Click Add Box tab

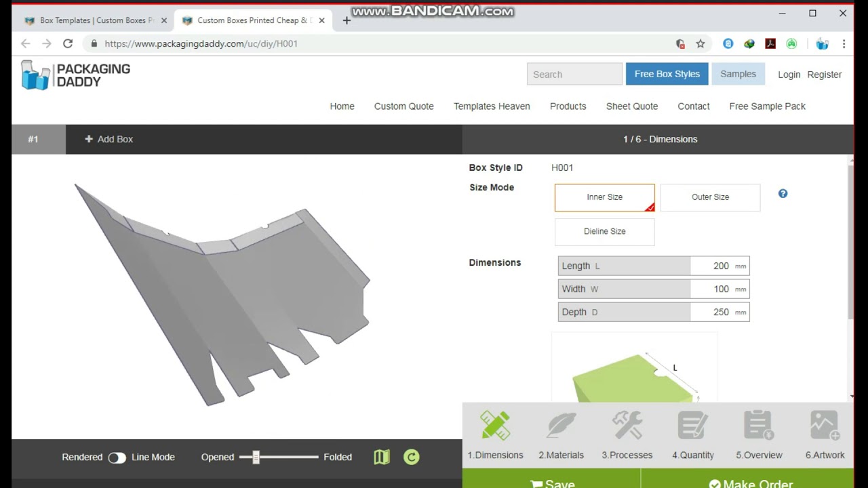[x=108, y=139]
